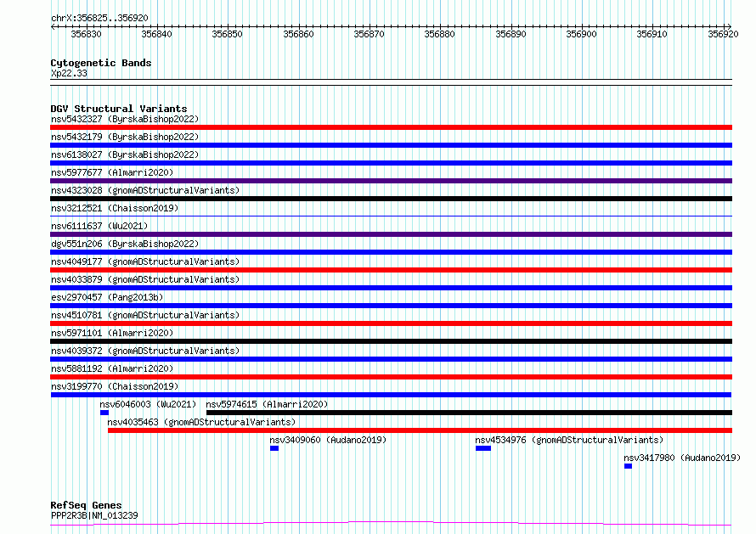The image size is (756, 534).
Task: Click the DGV Structural Variants track title
Action: [x=119, y=109]
